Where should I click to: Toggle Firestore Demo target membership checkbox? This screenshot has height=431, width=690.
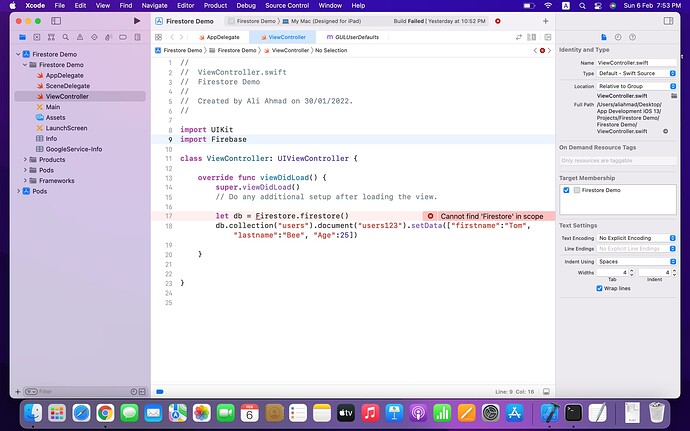point(566,190)
